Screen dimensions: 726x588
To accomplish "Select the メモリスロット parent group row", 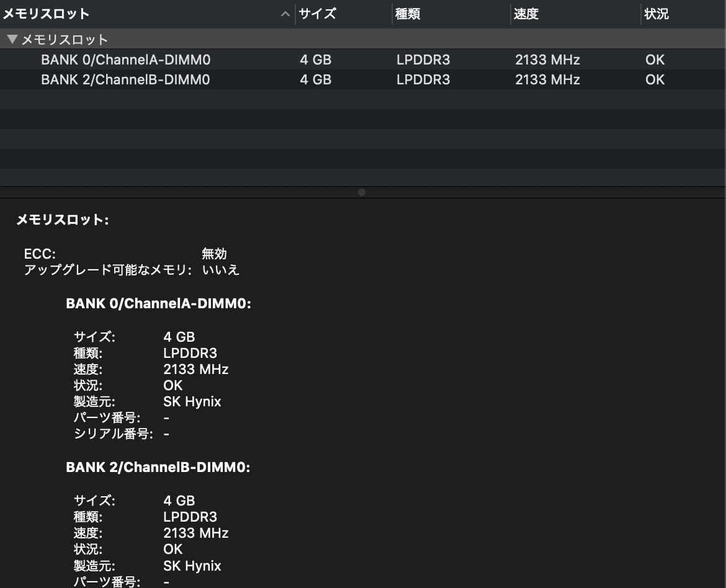I will 65,40.
